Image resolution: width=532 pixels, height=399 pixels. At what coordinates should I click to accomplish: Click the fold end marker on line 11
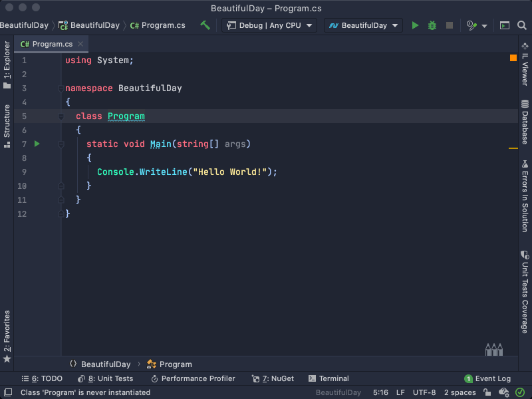tap(61, 200)
